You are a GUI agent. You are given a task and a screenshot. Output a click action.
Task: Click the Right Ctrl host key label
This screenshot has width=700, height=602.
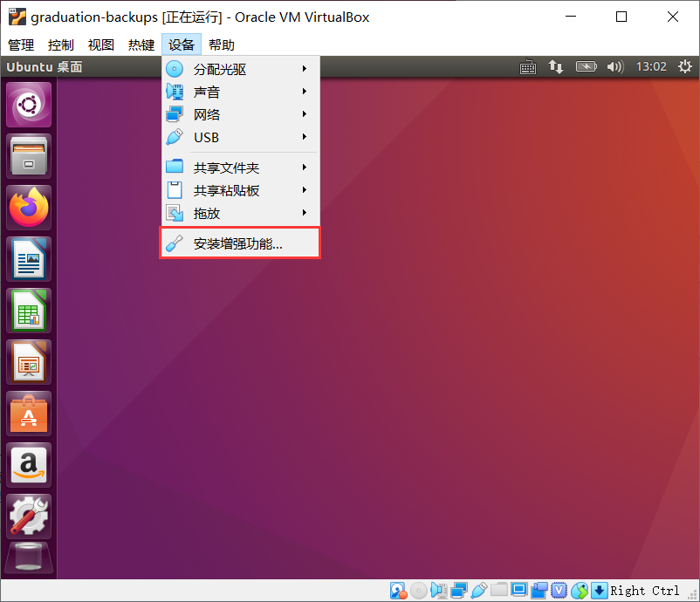(645, 591)
